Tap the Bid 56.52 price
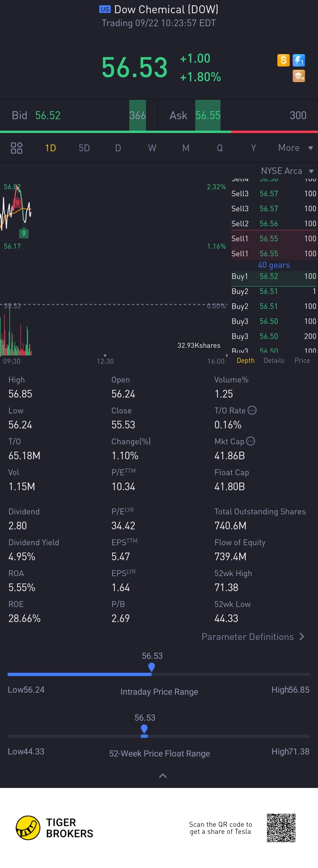The image size is (318, 868). [47, 115]
